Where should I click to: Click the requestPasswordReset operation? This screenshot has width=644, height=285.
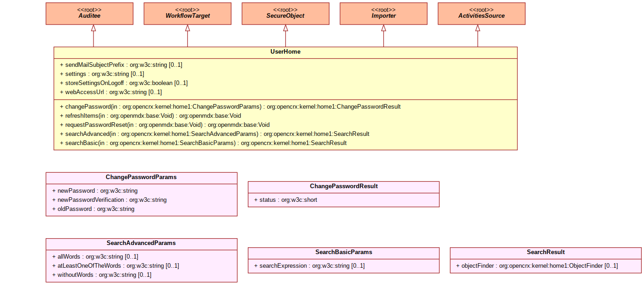point(165,125)
